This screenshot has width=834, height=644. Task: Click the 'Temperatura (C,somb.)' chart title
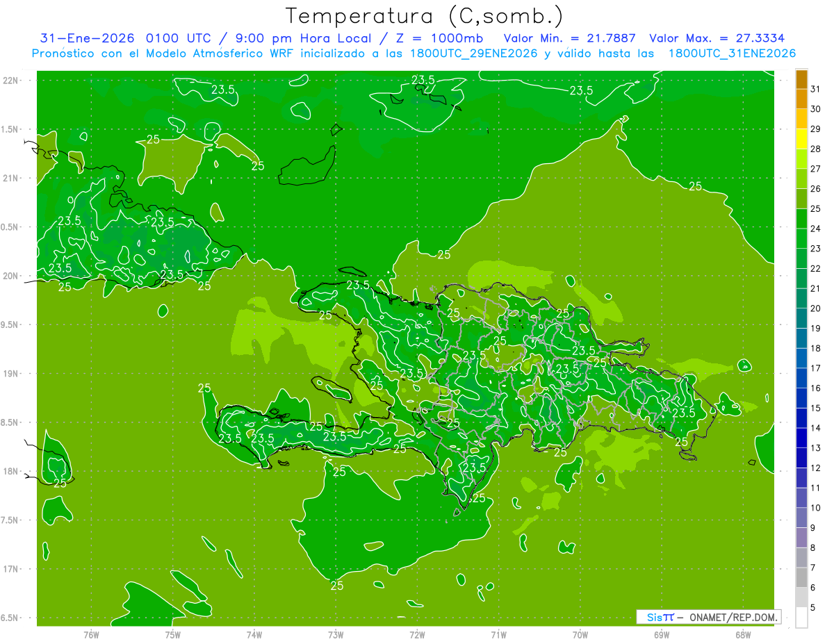[424, 16]
